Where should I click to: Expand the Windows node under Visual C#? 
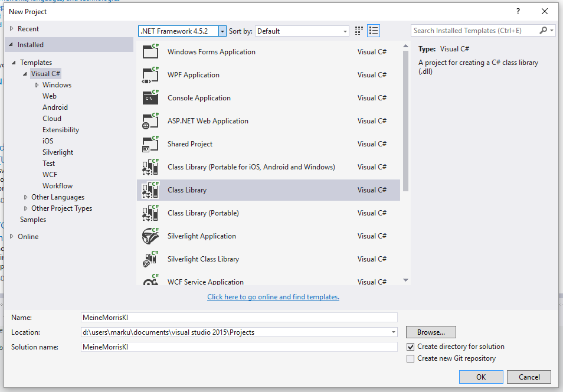pyautogui.click(x=37, y=85)
